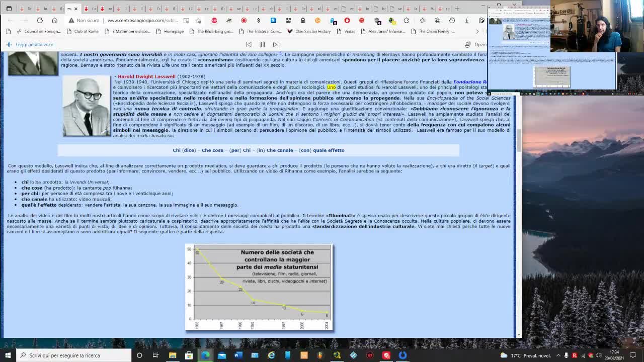Click the 'Fondazione R...' blue link
Image resolution: width=644 pixels, height=362 pixels.
(x=470, y=81)
